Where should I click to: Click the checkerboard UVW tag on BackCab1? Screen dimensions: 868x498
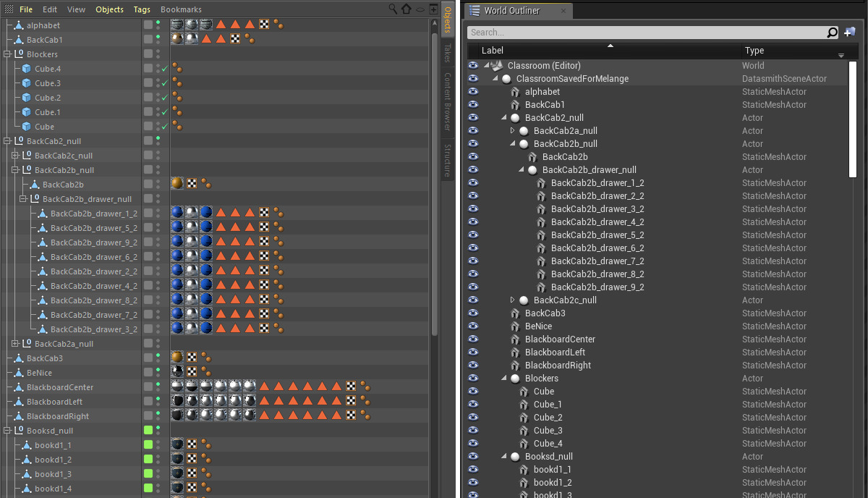tap(235, 39)
